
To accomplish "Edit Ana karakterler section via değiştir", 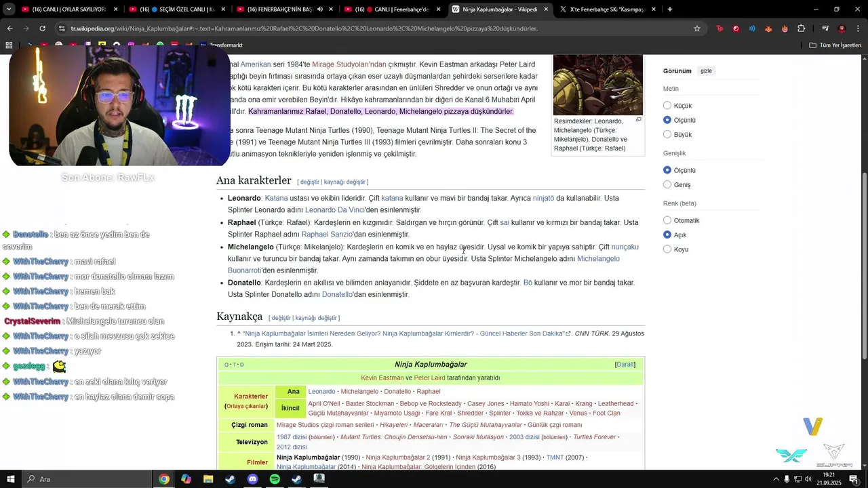I will tap(309, 182).
